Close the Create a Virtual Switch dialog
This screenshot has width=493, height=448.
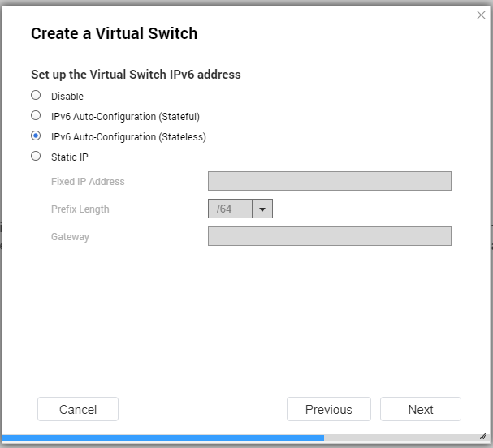pos(481,15)
